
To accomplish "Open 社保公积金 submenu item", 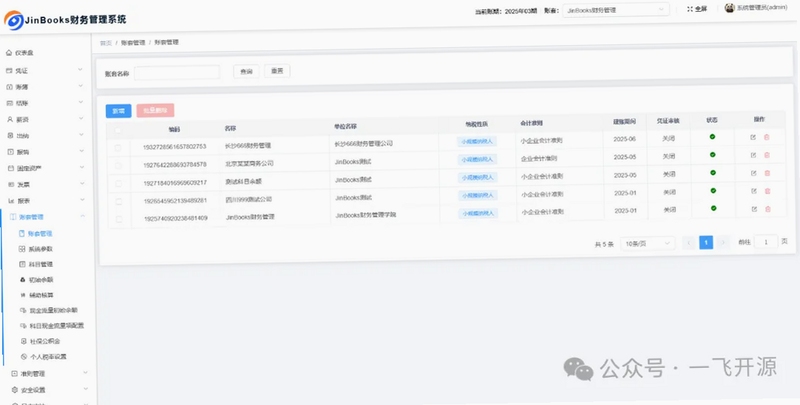I will click(x=40, y=341).
